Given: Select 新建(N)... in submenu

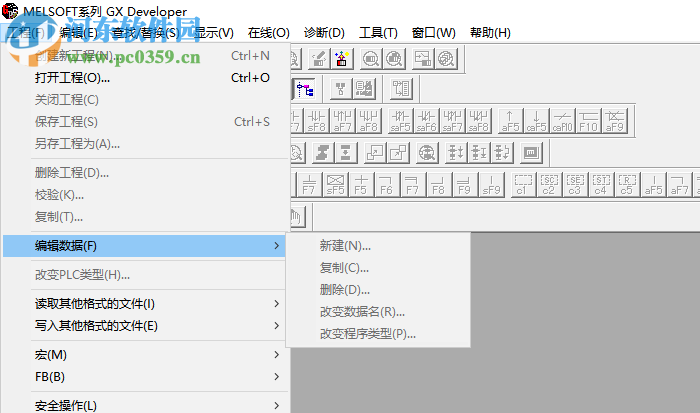Looking at the screenshot, I should (378, 246).
